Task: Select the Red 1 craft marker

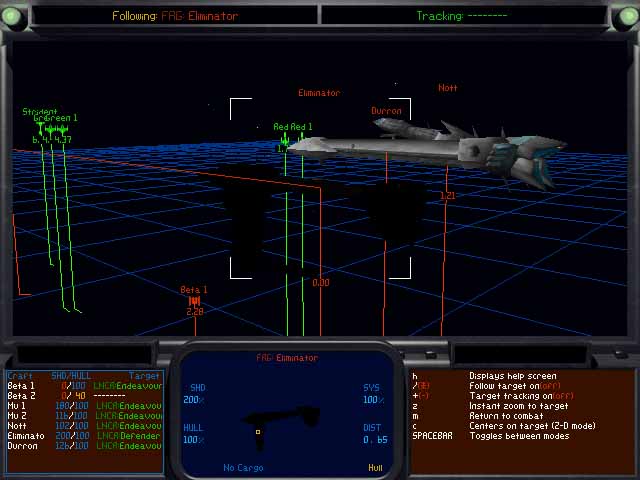Action: 285,140
